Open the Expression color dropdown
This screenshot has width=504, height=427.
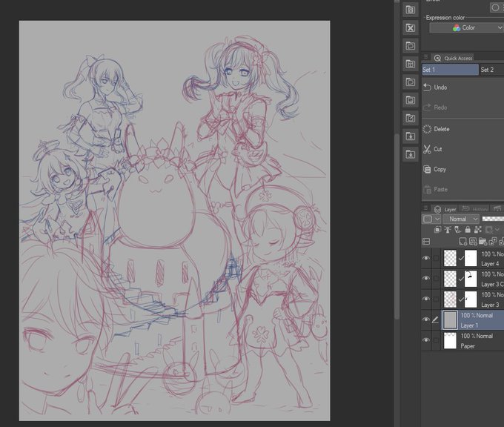click(x=466, y=28)
